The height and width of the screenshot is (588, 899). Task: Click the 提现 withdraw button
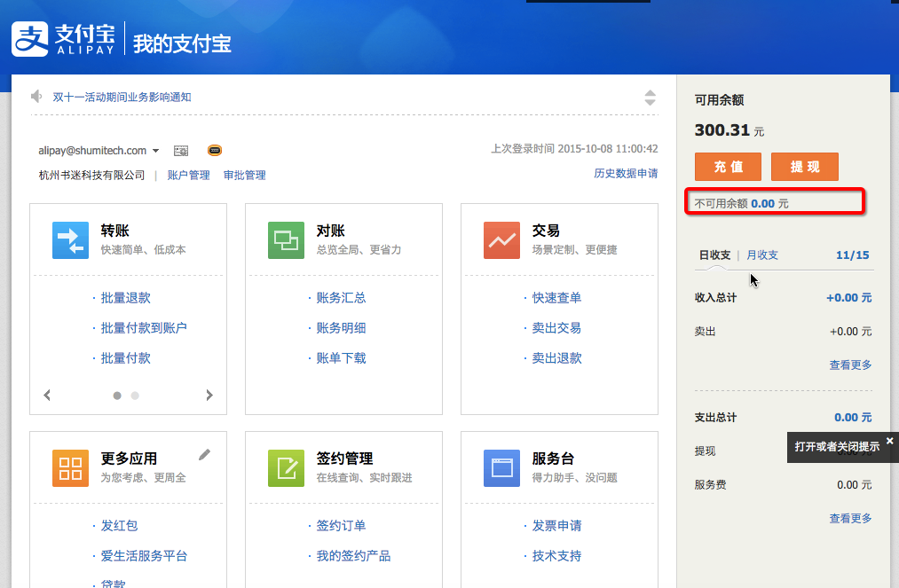tap(805, 167)
